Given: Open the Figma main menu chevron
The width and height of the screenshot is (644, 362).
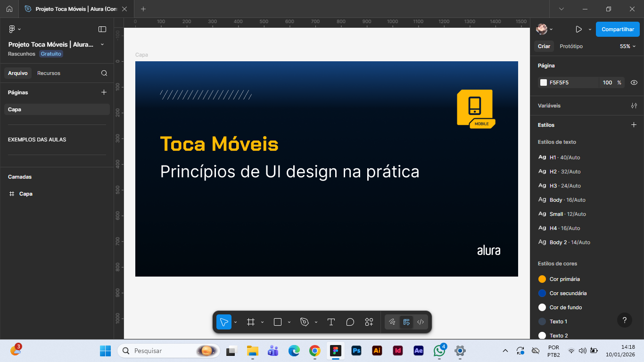Looking at the screenshot, I should 19,29.
